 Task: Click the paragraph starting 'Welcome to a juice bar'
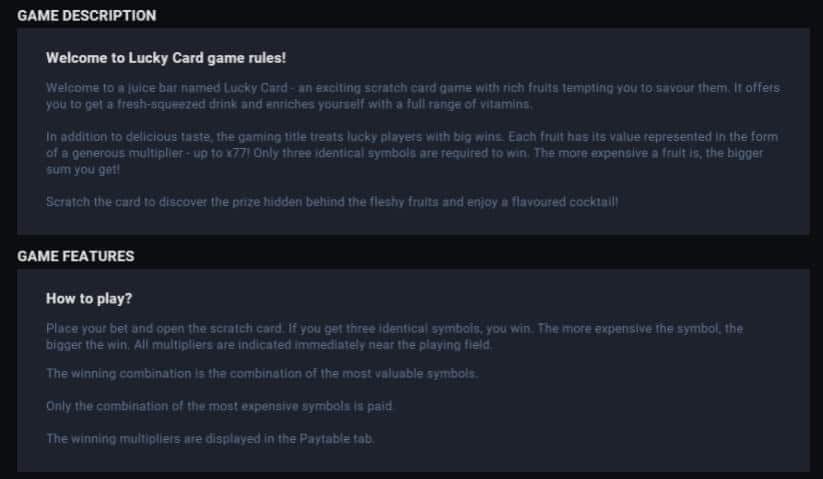[x=413, y=96]
